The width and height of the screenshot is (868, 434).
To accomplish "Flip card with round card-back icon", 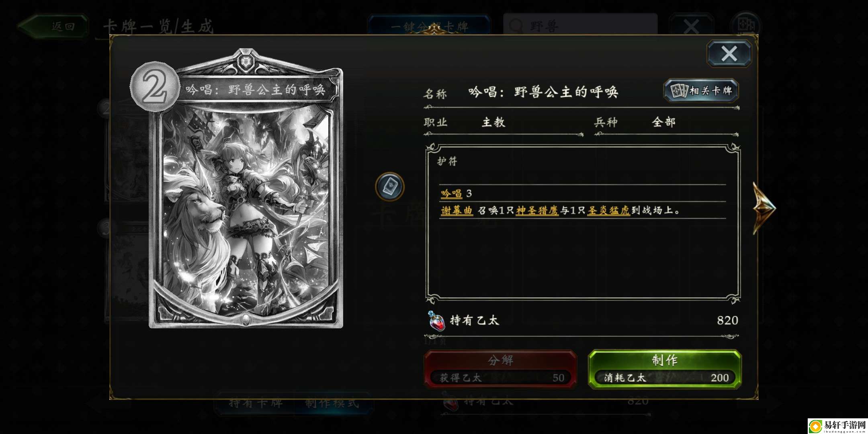I will tap(390, 187).
